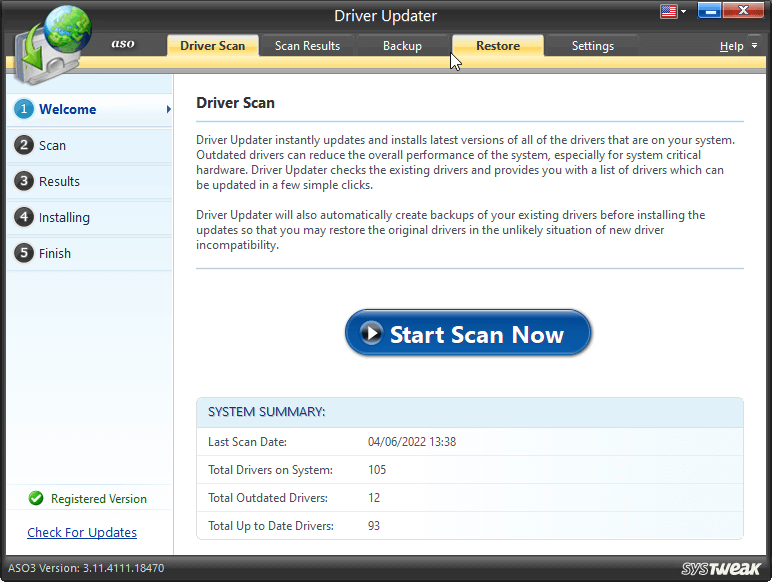This screenshot has width=772, height=582.
Task: Click the Registered Version label
Action: [99, 499]
